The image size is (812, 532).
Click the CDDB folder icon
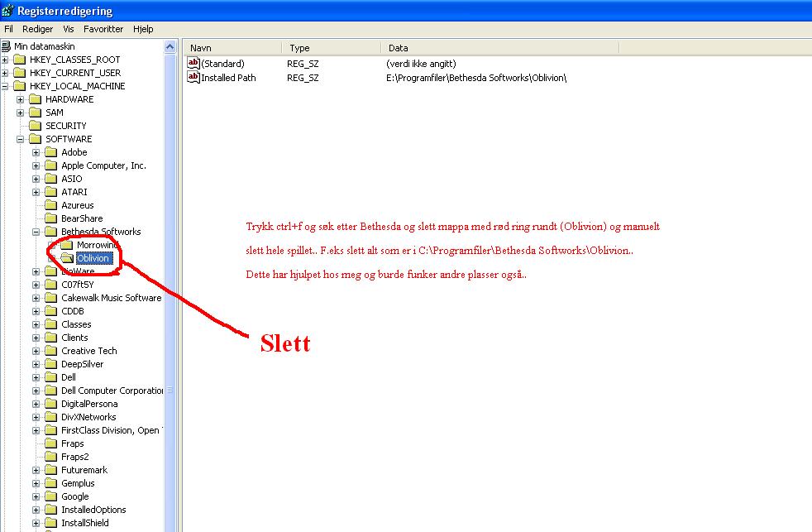click(x=51, y=311)
